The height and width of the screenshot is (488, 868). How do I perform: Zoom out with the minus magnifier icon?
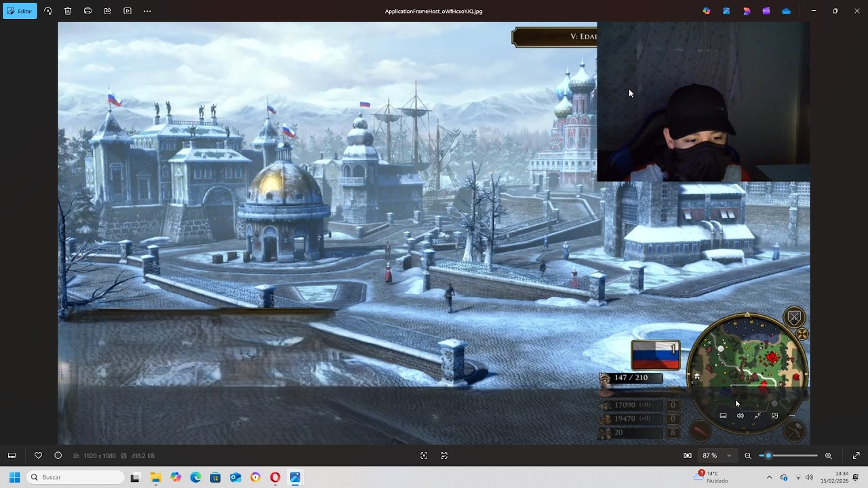click(x=748, y=455)
